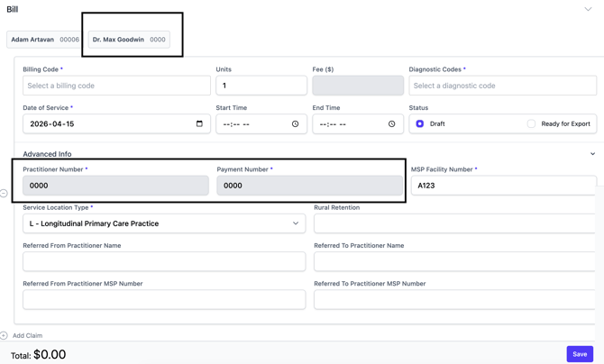Click the Start Time clock icon

[x=295, y=123]
